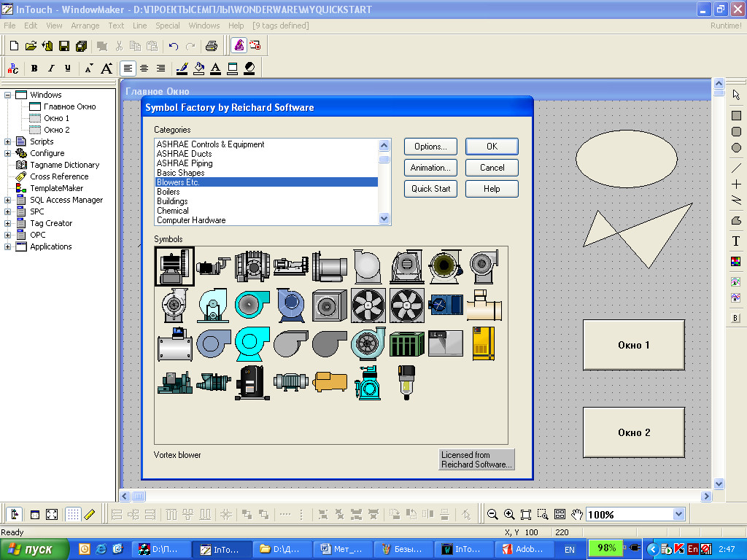Open the File menu
The width and height of the screenshot is (747, 560).
click(x=9, y=26)
